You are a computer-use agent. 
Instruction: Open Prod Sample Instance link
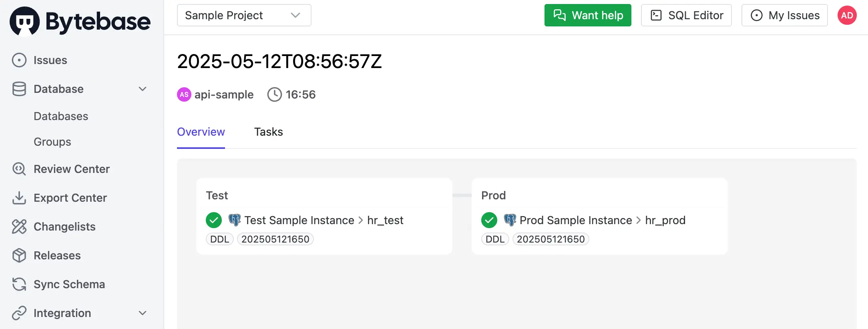coord(576,220)
